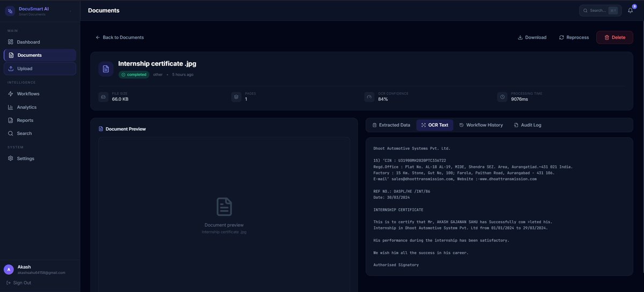Open the Reports section

pos(40,120)
